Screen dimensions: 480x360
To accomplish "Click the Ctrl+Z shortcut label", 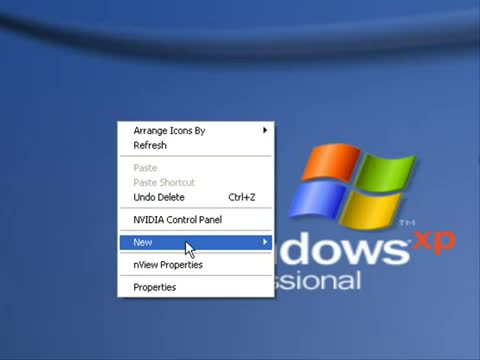I will click(242, 197).
